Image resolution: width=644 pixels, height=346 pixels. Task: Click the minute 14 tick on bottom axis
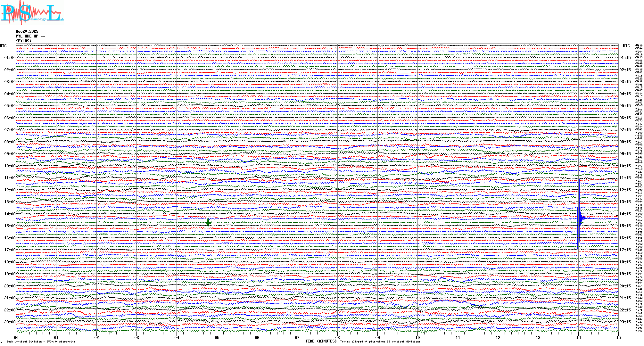(x=578, y=337)
